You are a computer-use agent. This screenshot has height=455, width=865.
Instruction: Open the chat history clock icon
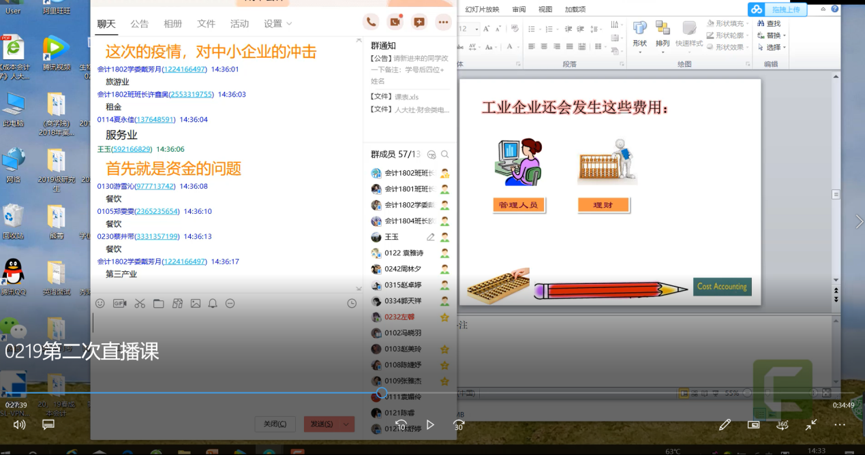point(352,303)
